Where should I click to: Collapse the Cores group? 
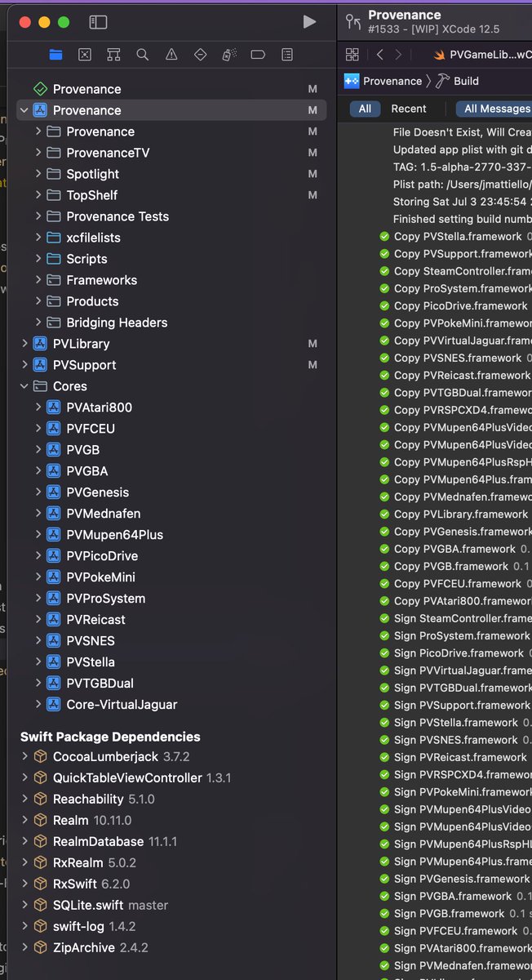pos(24,386)
